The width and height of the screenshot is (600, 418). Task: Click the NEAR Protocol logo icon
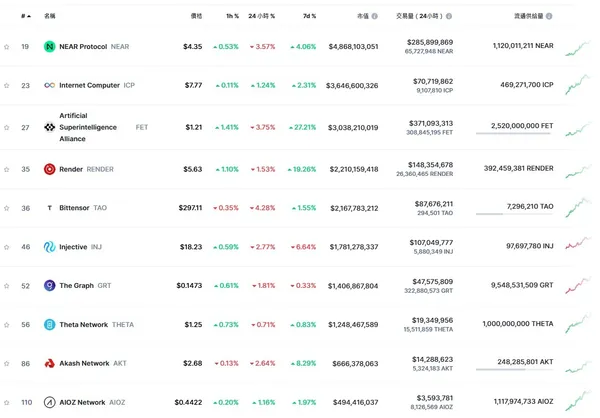click(50, 47)
